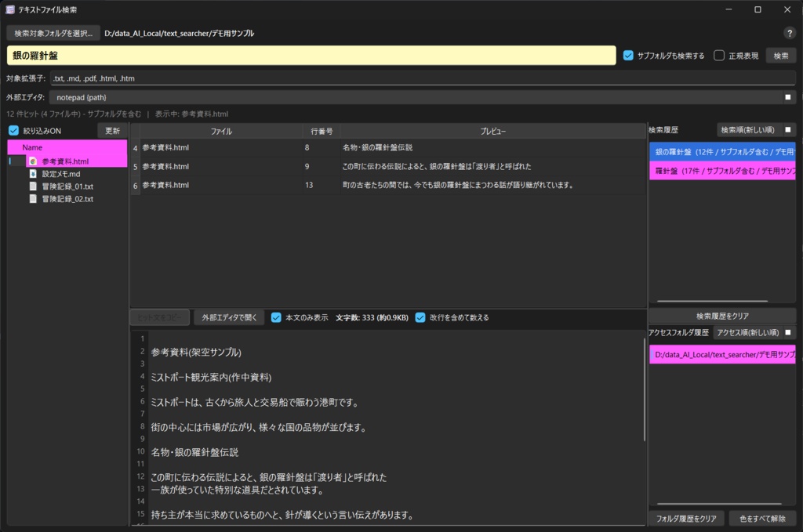Click the 行番号 column header
This screenshot has height=532, width=803.
click(x=321, y=132)
